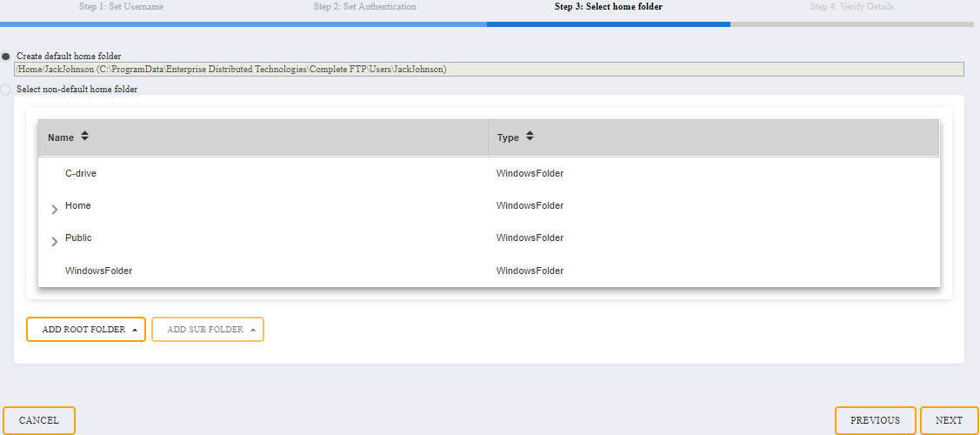Screen dimensions: 980x435
Task: Go back with the Previous button
Action: point(875,420)
